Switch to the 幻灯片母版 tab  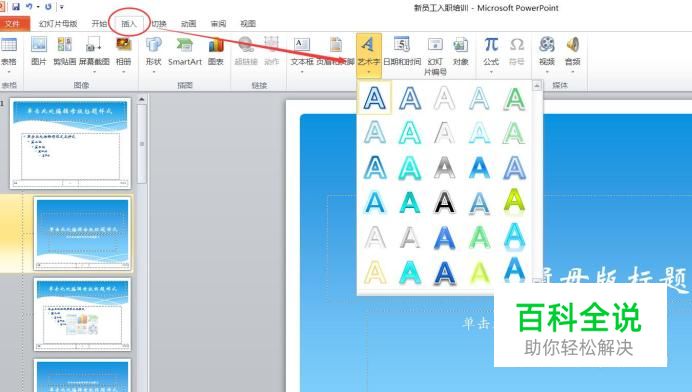[x=58, y=24]
